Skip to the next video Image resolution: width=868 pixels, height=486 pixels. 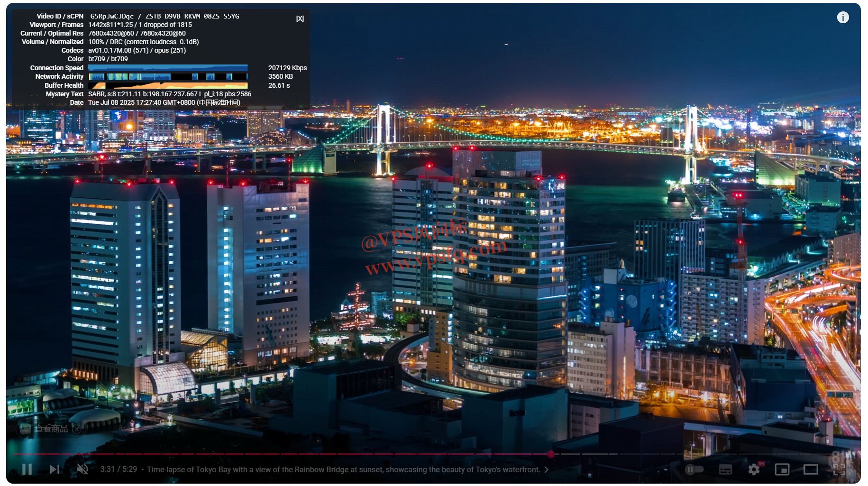click(x=55, y=469)
